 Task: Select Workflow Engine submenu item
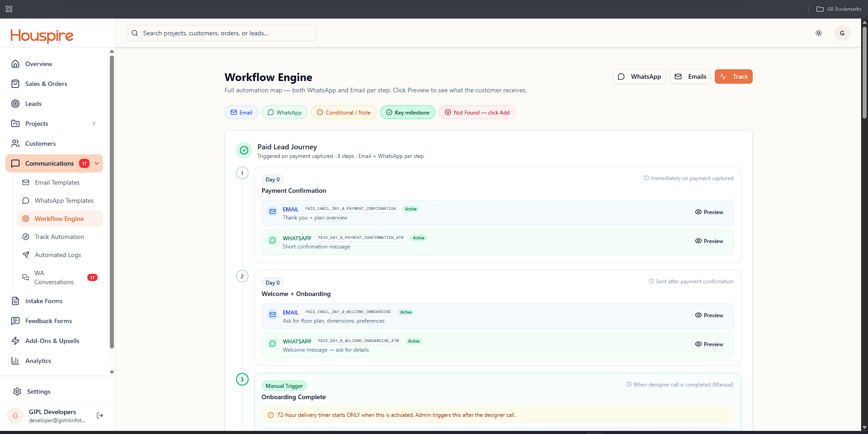(60, 219)
